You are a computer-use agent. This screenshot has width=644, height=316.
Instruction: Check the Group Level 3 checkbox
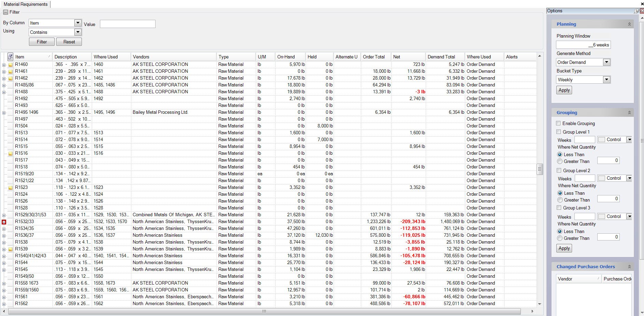[x=559, y=208]
